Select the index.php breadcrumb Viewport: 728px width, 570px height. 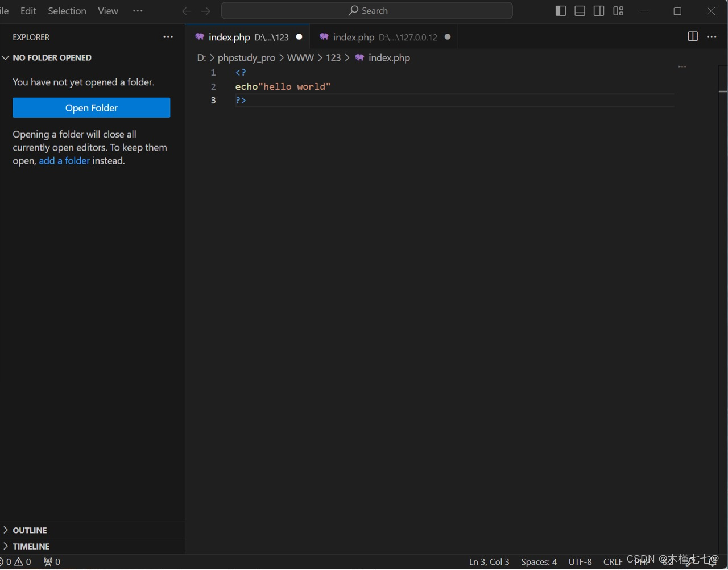382,58
